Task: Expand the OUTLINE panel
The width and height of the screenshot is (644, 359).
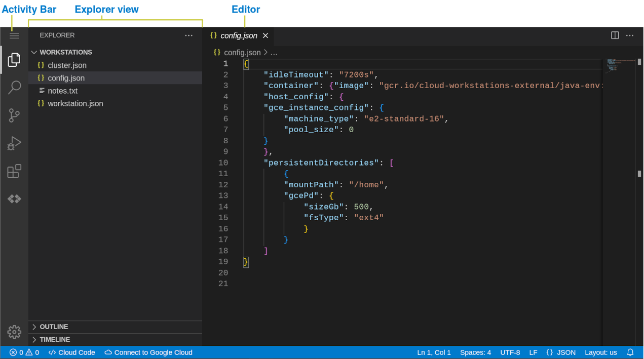Action: [x=54, y=327]
